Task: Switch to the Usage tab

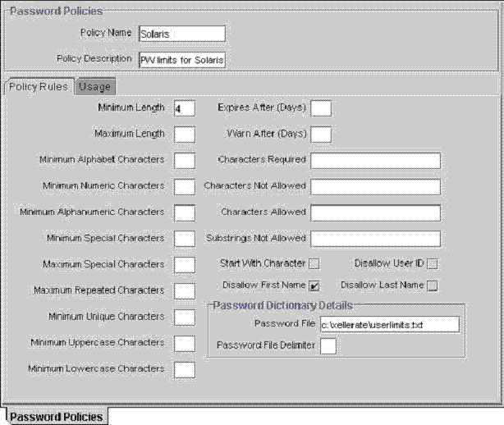Action: click(x=95, y=87)
